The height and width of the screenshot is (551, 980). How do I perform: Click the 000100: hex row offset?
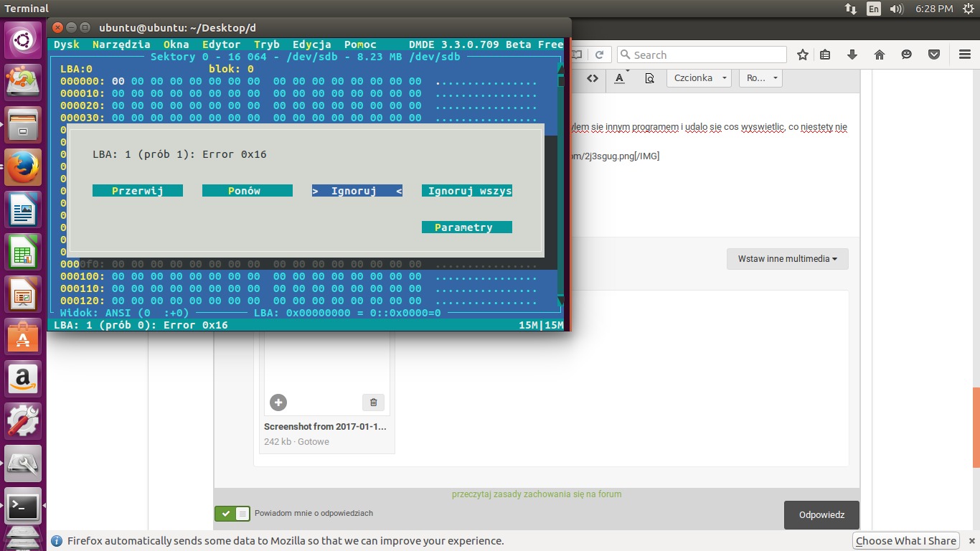(83, 276)
